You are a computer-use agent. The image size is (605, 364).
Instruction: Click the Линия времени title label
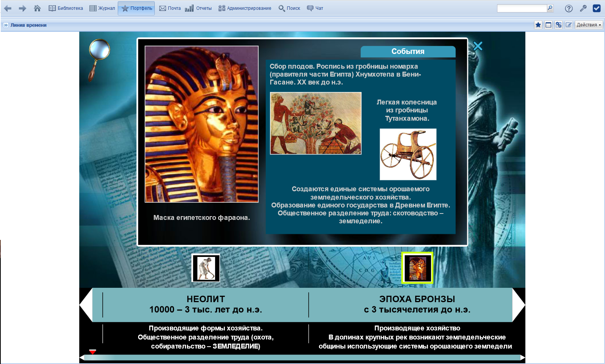click(x=28, y=25)
